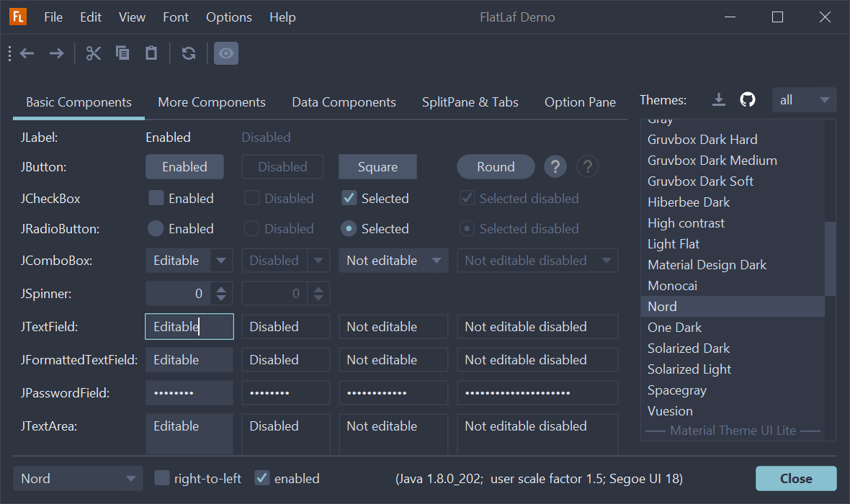Viewport: 850px width, 504px height.
Task: Click the themes list scrollbar thumb
Action: (x=830, y=258)
